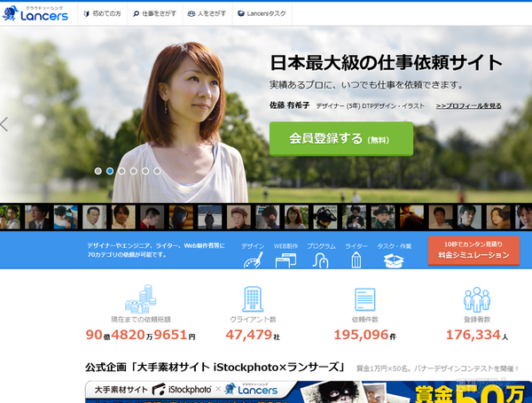Viewport: 532px width, 403px height.
Task: Click the people icon above 登録者数
Action: click(x=477, y=299)
